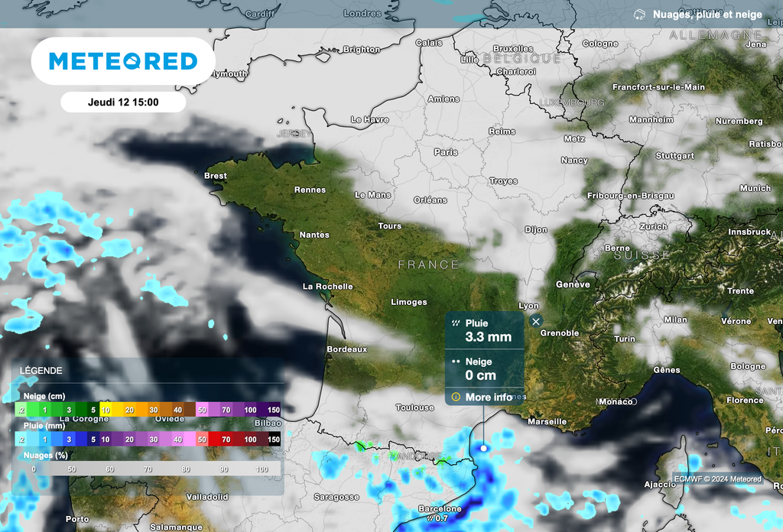Click the yellow 10 cm snow legend swatch
Viewport: 783px width, 532px height.
[106, 410]
